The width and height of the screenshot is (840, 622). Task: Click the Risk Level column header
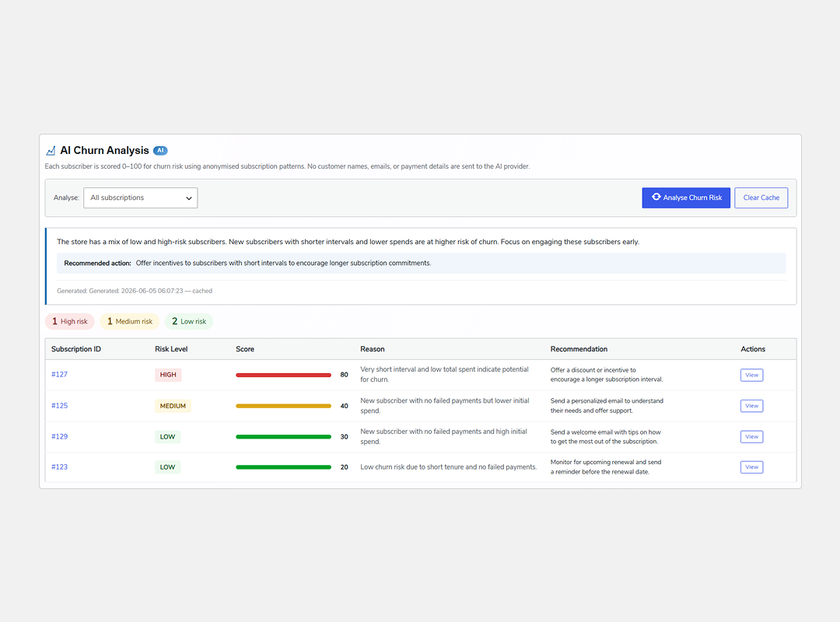tap(171, 349)
